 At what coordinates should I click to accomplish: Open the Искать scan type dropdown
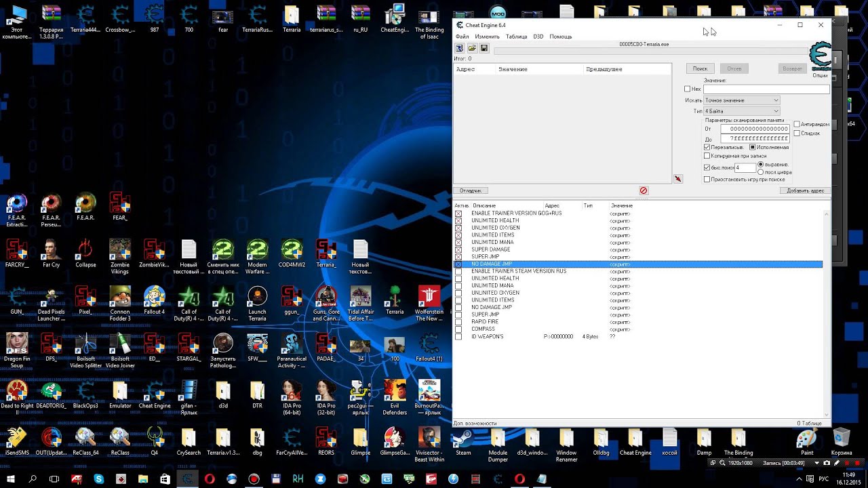coord(742,100)
